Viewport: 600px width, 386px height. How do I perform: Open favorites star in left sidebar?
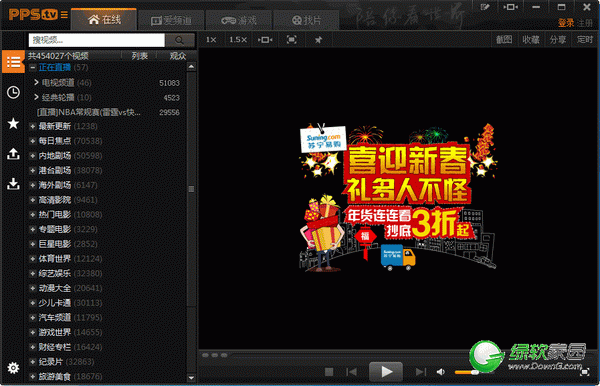pos(13,124)
